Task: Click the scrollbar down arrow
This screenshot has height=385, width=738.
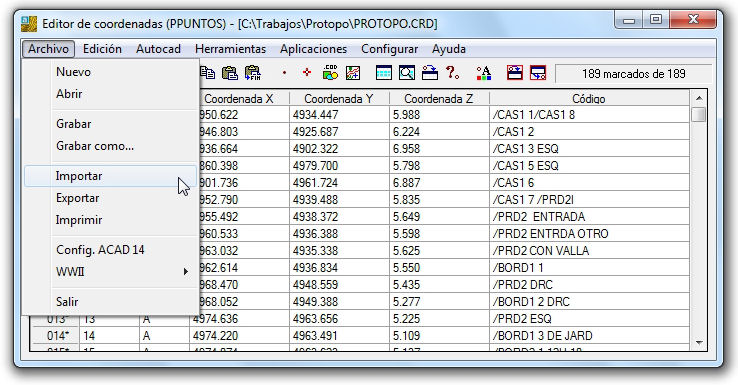Action: click(x=698, y=343)
